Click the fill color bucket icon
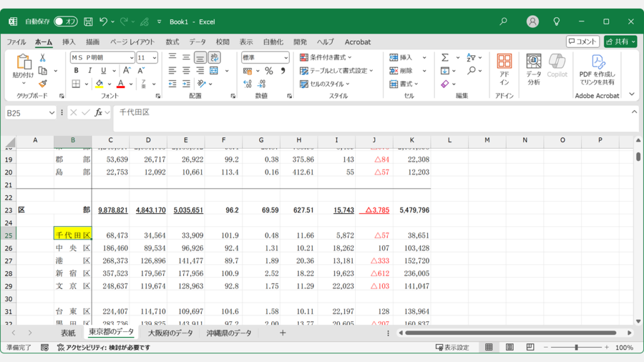Screen dimensions: 644x362 [x=99, y=84]
